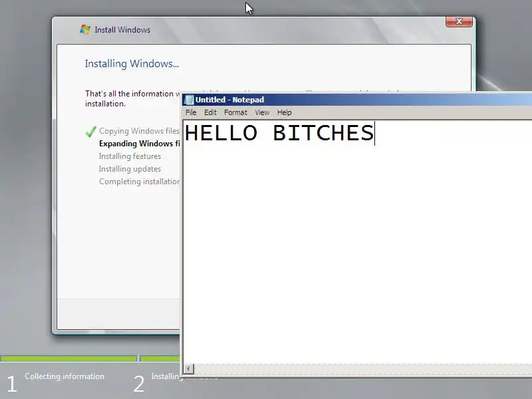Close the Install Windows dialog
Image resolution: width=532 pixels, height=399 pixels.
[x=459, y=21]
